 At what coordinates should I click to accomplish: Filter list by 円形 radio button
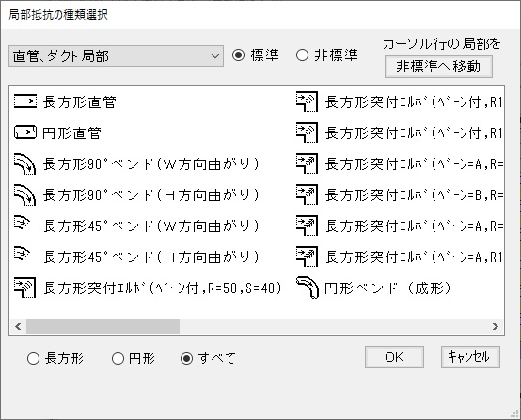(x=118, y=359)
